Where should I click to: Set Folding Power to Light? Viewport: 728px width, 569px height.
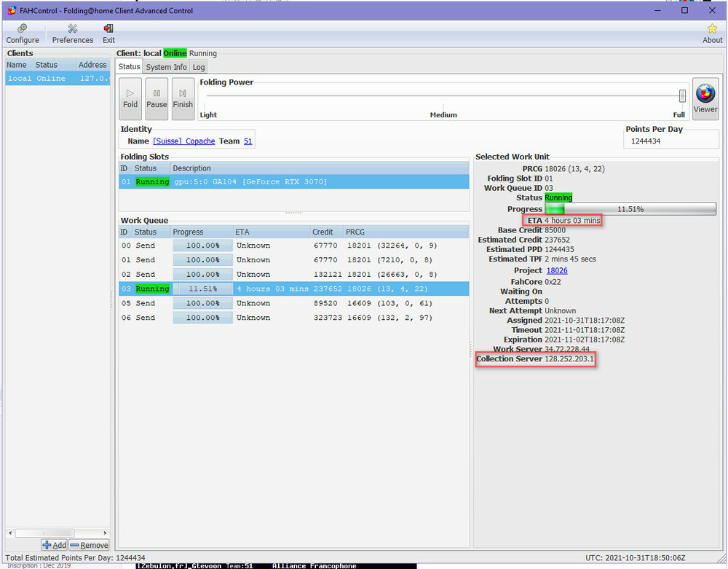pos(208,114)
